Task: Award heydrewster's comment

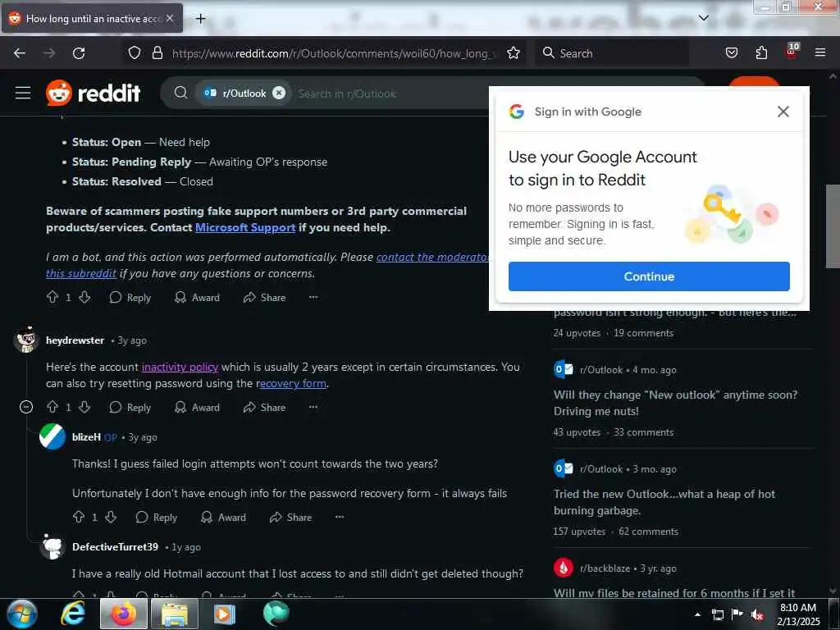Action: pyautogui.click(x=197, y=408)
